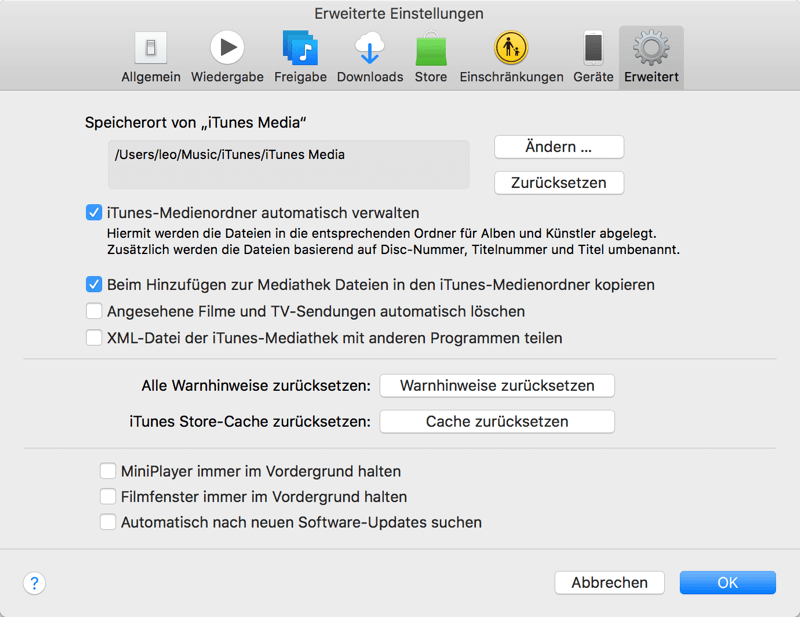Open the Store shopping bag icon
The height and width of the screenshot is (617, 800).
click(x=431, y=48)
